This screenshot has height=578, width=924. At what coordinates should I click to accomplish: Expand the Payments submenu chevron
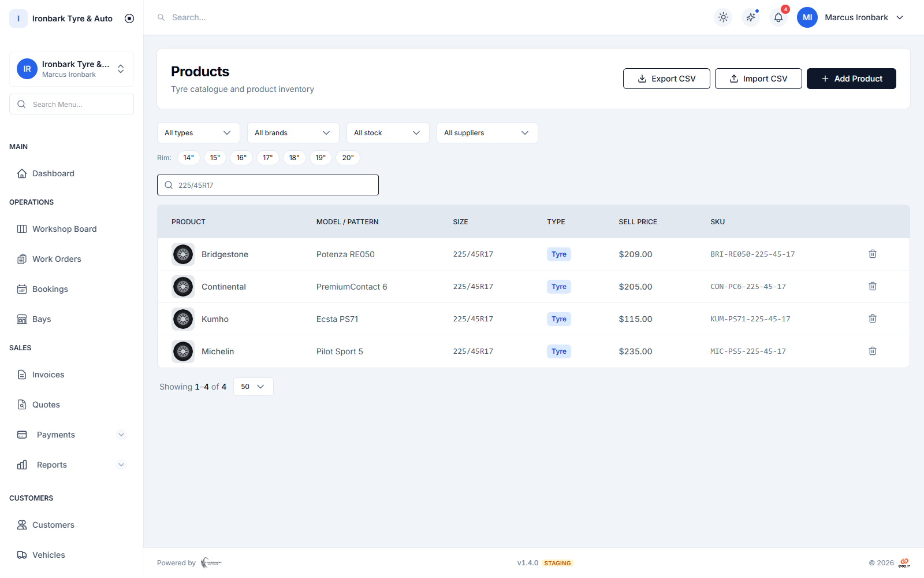tap(121, 435)
